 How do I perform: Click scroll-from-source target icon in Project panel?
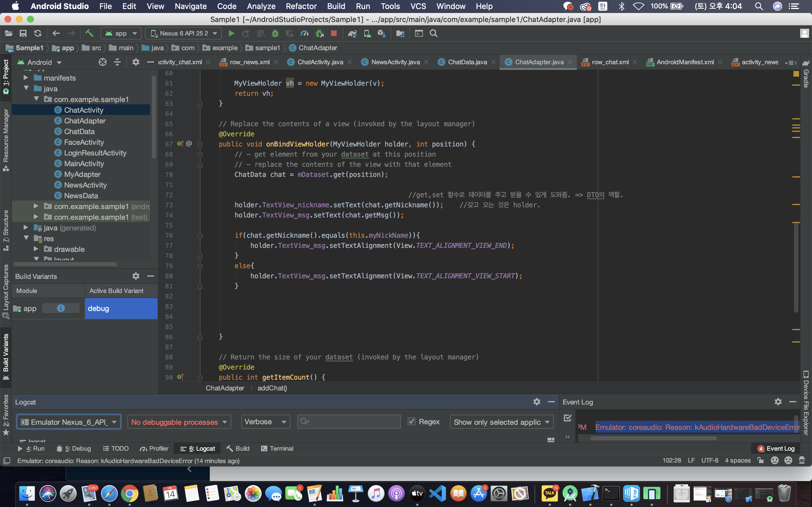tap(102, 62)
